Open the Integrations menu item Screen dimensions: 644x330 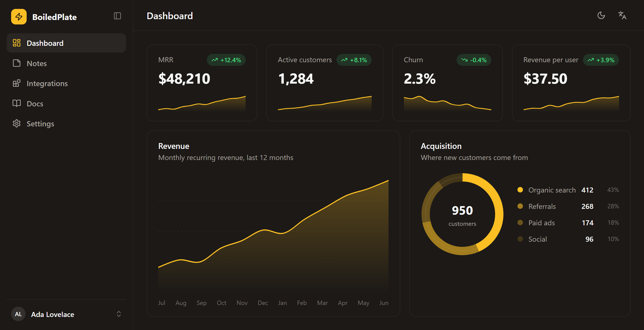coord(66,83)
